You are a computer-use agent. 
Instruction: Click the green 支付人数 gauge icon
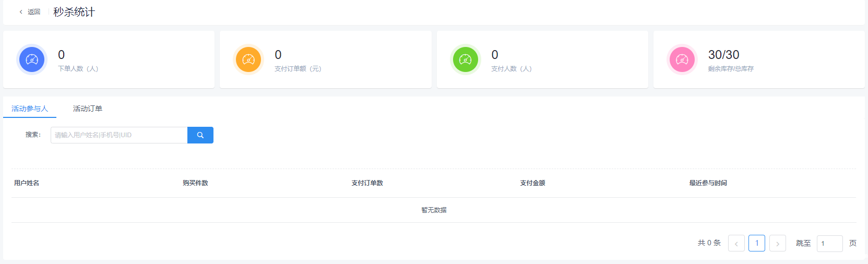pos(466,59)
